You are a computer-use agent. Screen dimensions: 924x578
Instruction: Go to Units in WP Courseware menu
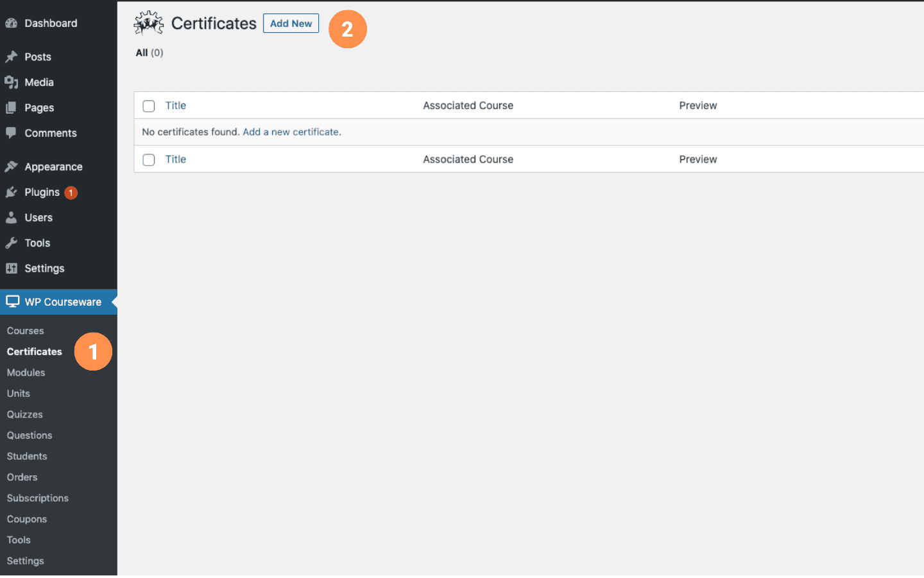19,394
